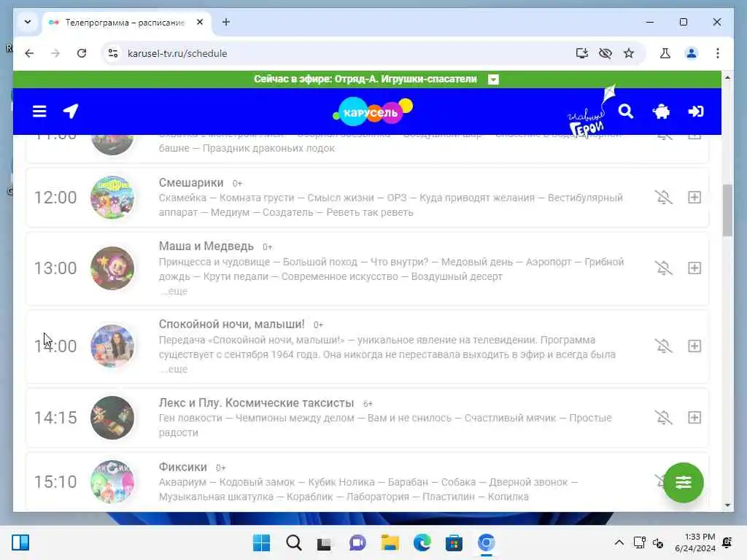Viewport: 747px width, 560px height.
Task: Bookmark this page with the star
Action: point(629,53)
